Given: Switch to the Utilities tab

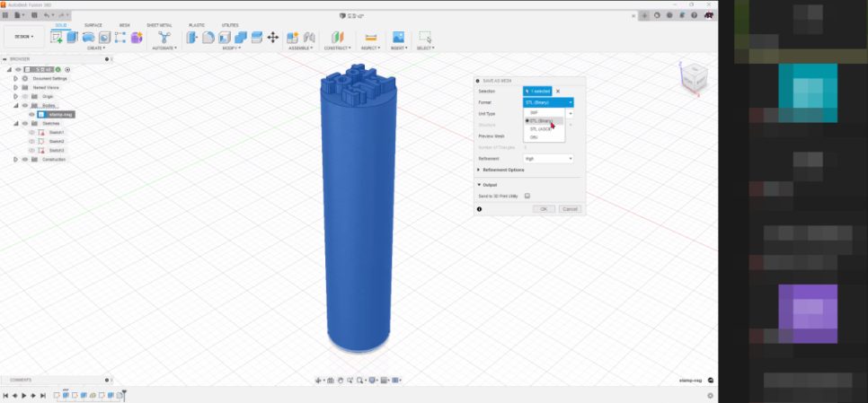Looking at the screenshot, I should pos(230,25).
